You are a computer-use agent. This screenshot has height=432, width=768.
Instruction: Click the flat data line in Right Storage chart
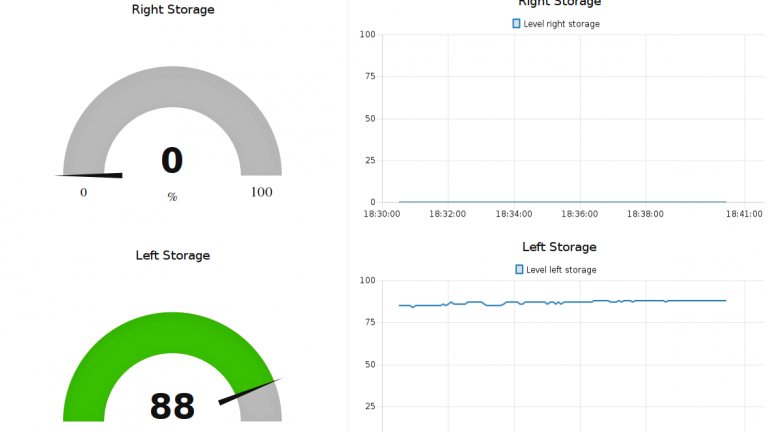pos(560,202)
